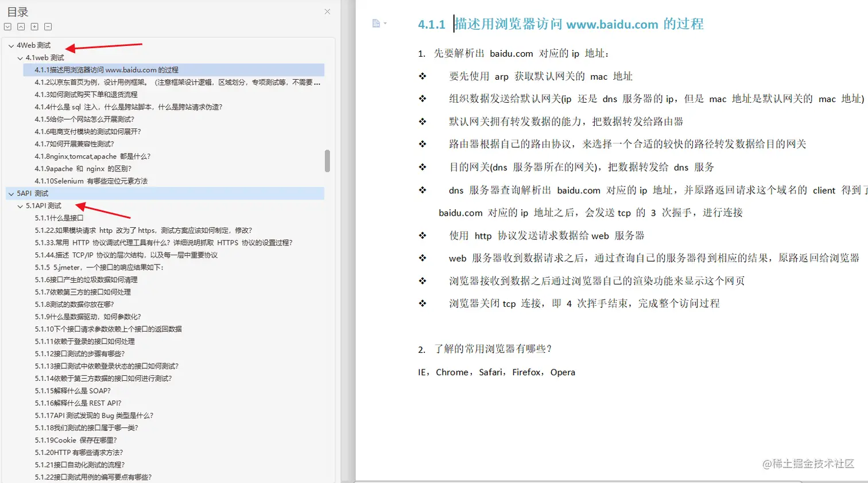Click the bullet 要先使用 arp 获取默认网关的 mac 地址
The width and height of the screenshot is (868, 483).
(541, 76)
